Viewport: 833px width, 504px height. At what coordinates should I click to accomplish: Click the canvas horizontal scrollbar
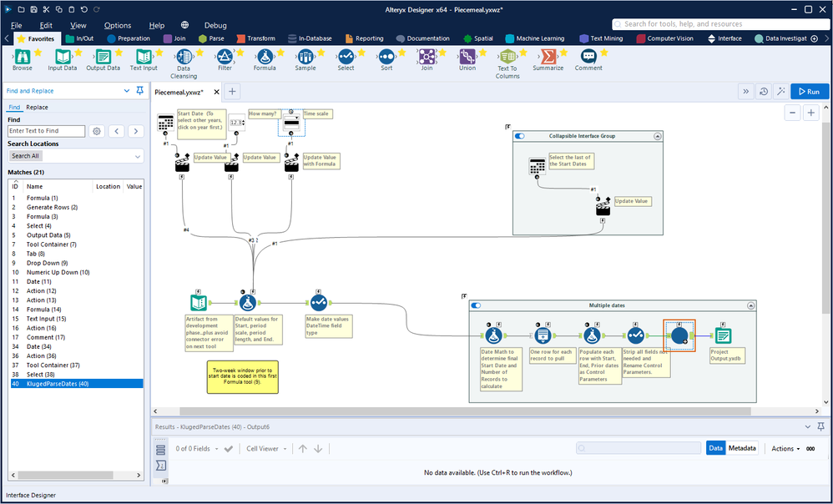pyautogui.click(x=465, y=411)
